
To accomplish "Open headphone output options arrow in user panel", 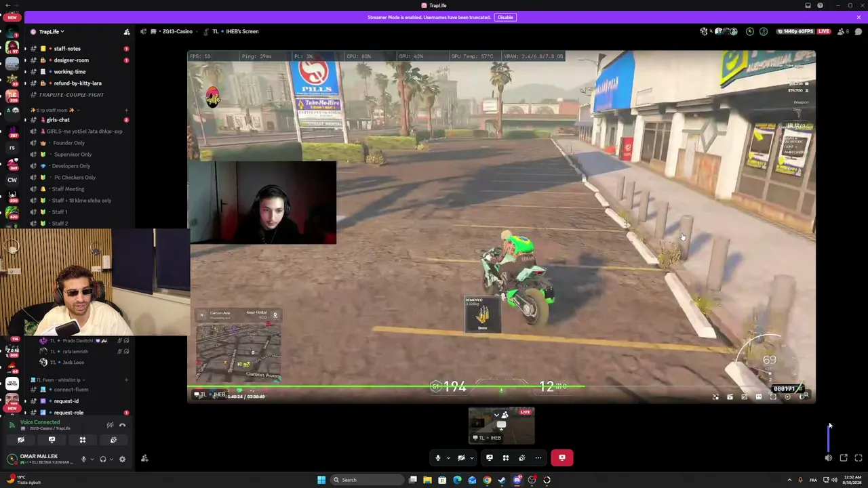I will click(x=111, y=459).
